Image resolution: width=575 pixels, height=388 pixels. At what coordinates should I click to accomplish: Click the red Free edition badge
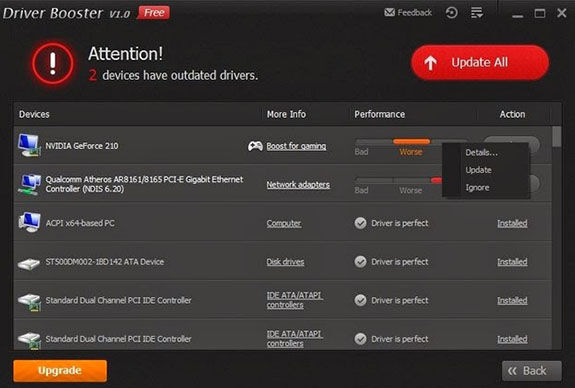154,13
